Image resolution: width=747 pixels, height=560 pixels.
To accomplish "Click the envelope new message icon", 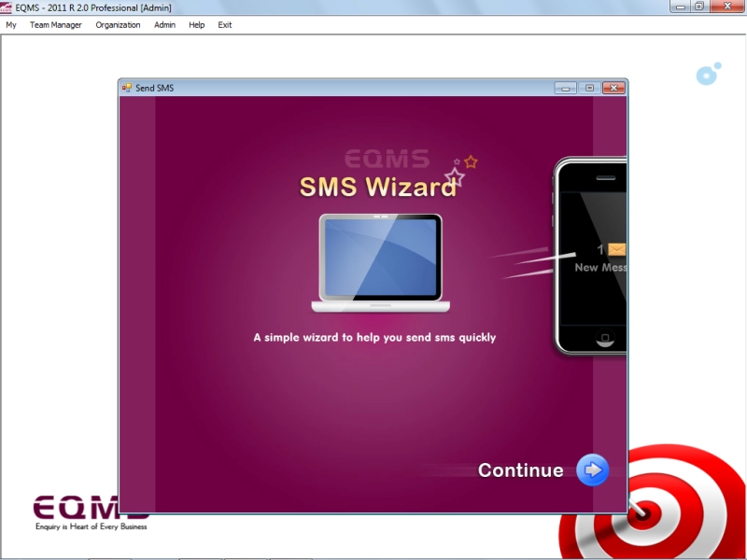I will click(616, 250).
